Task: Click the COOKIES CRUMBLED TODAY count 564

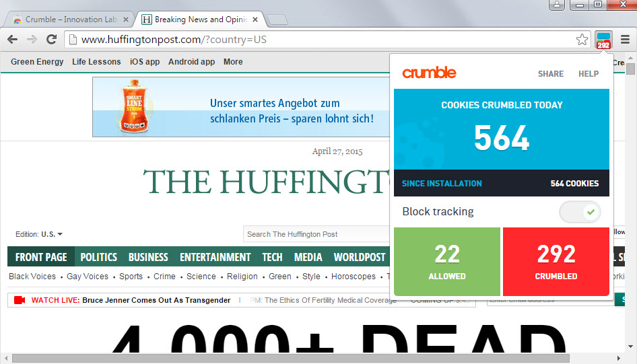Action: pos(502,138)
